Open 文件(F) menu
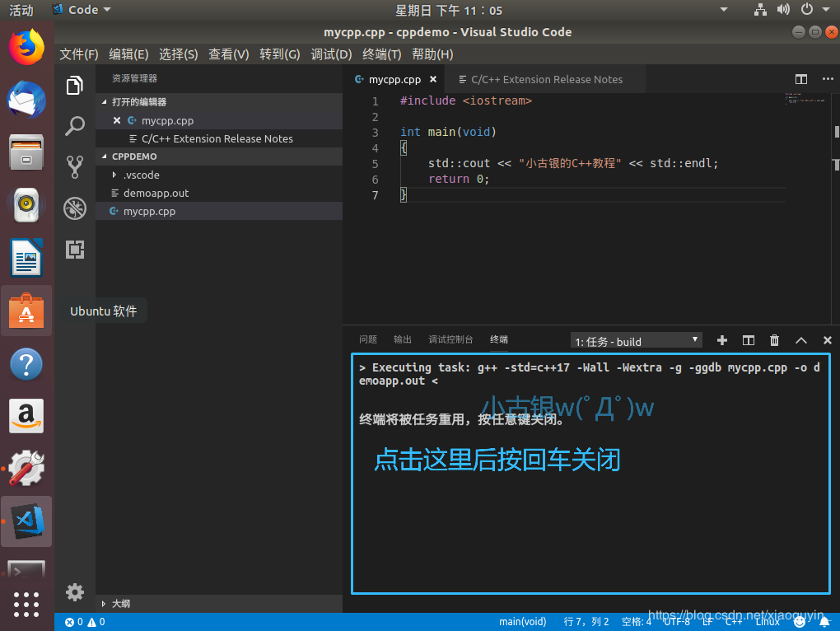The width and height of the screenshot is (840, 631). click(79, 54)
